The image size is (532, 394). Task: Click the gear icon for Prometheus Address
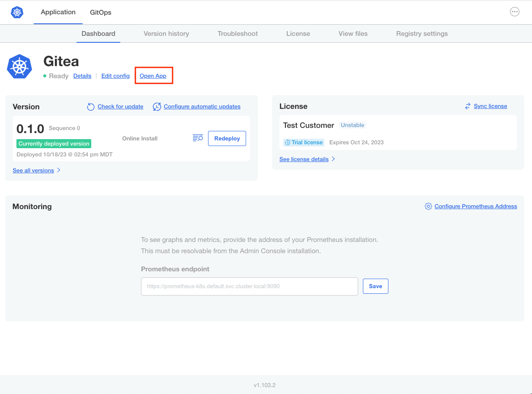(x=428, y=206)
